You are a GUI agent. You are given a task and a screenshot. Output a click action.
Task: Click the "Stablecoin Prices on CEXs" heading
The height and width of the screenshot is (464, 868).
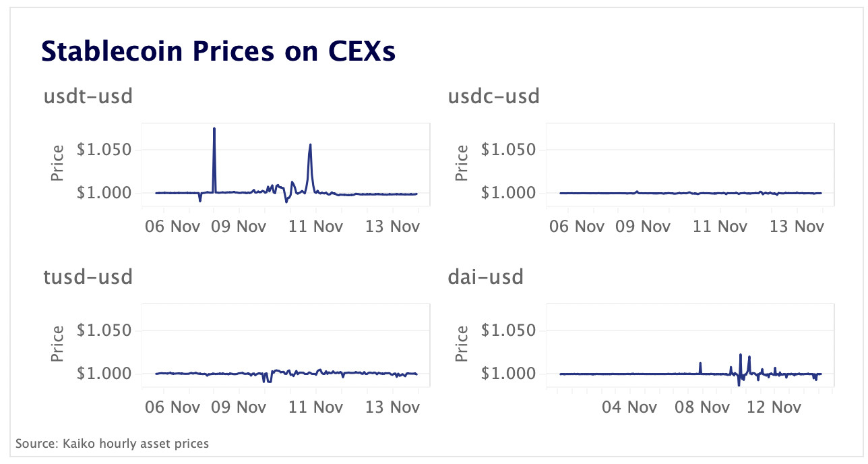click(218, 52)
